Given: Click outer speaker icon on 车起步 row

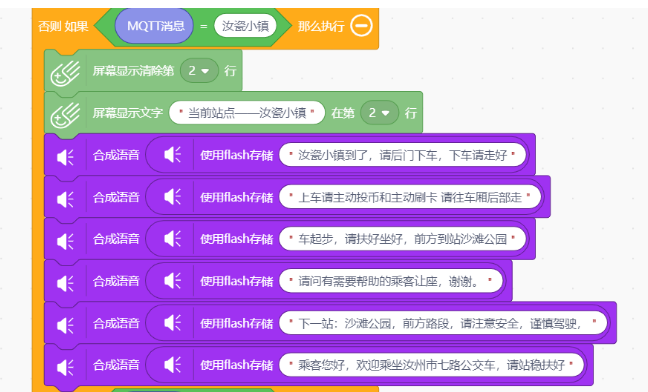Looking at the screenshot, I should point(65,241).
